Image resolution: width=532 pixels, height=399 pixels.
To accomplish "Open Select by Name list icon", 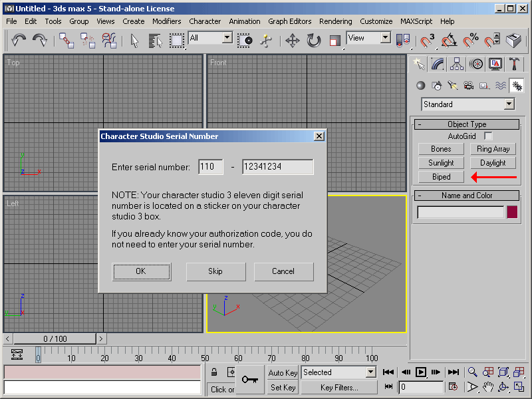I will click(156, 41).
